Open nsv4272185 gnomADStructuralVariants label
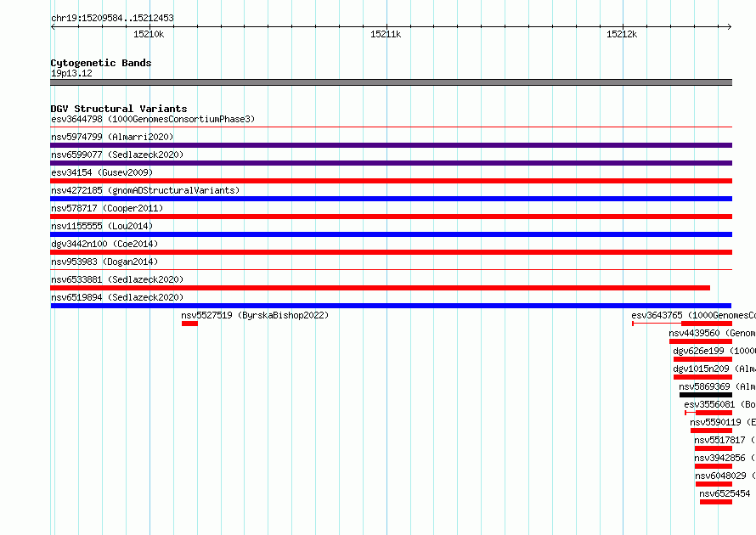Viewport: 756px width, 535px height. (x=145, y=190)
